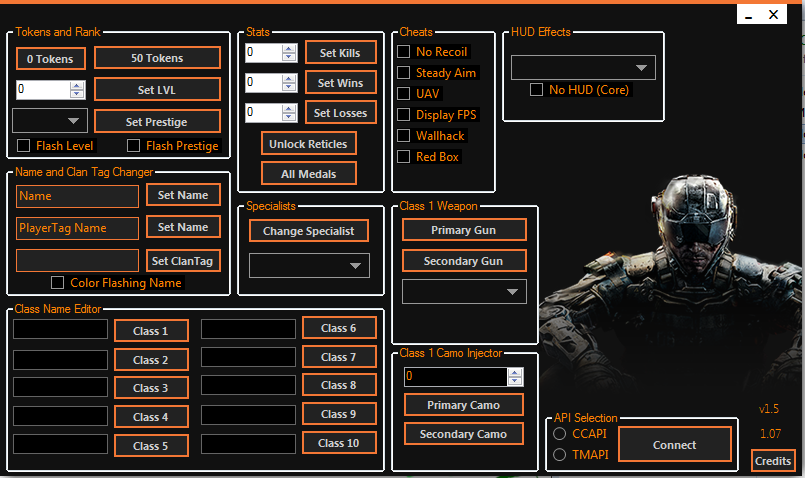The width and height of the screenshot is (805, 478).
Task: Click the Change Specialist button
Action: click(x=309, y=231)
